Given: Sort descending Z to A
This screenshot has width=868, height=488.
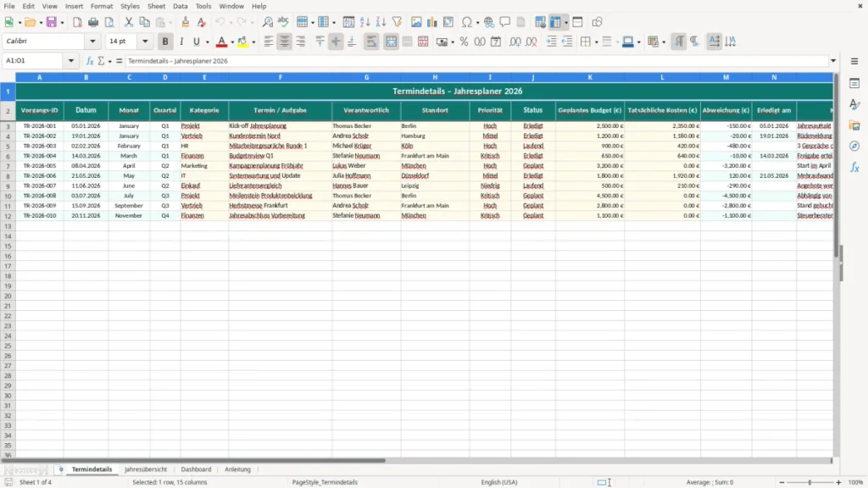Looking at the screenshot, I should [x=381, y=22].
